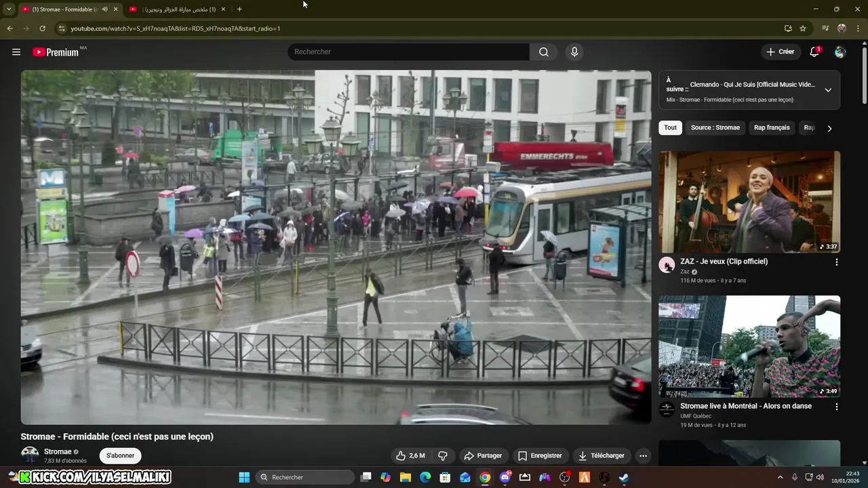Open a new browser tab

point(239,9)
